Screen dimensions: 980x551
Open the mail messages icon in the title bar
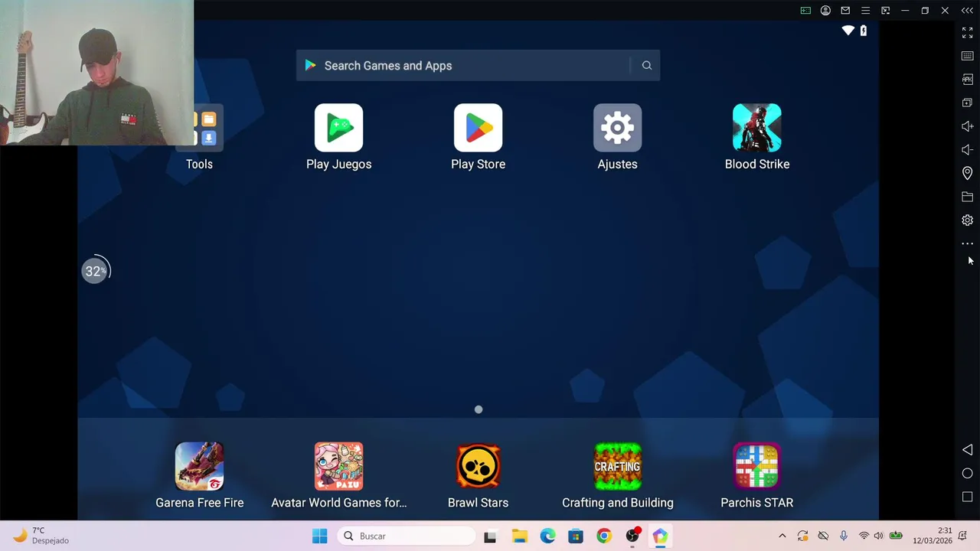pyautogui.click(x=845, y=11)
